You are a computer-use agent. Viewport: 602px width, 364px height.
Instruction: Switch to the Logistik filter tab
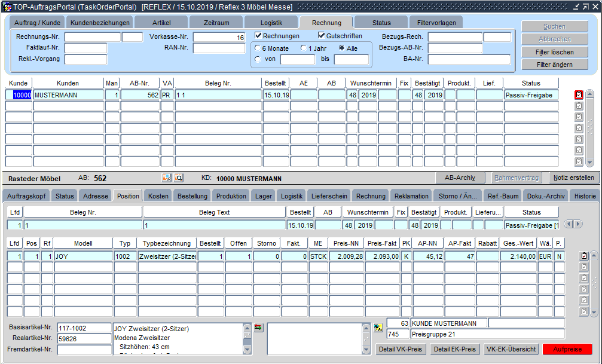pyautogui.click(x=271, y=23)
